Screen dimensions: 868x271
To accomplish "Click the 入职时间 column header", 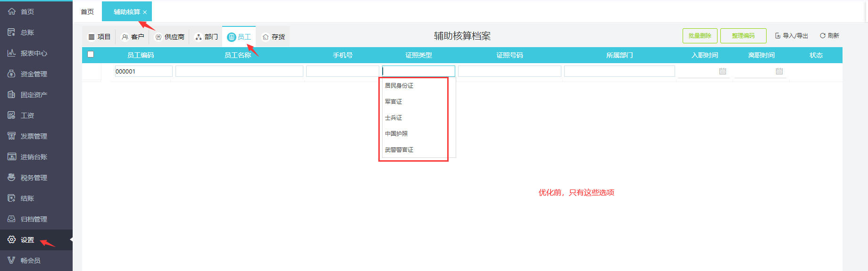I will [705, 55].
